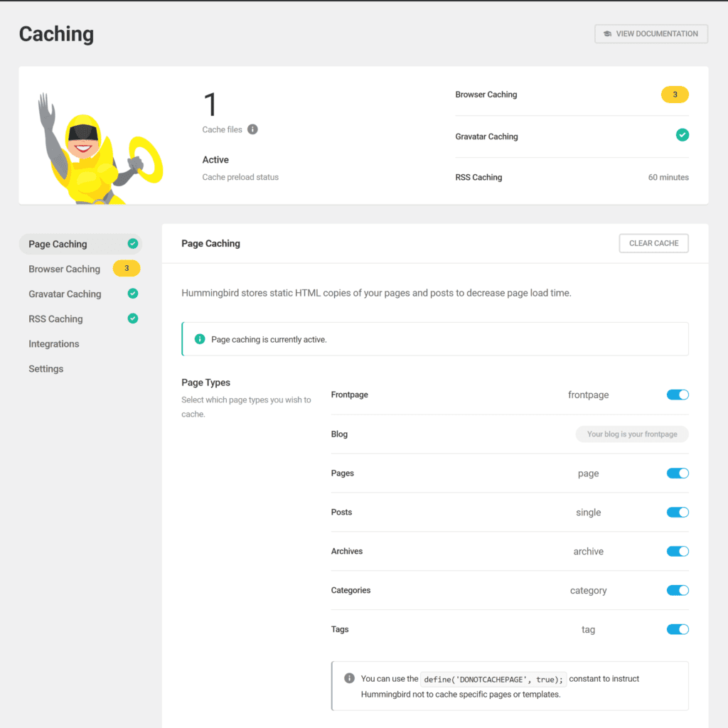Click the Page Caching sidebar checkmark icon
Screen dimensions: 728x728
pos(133,244)
